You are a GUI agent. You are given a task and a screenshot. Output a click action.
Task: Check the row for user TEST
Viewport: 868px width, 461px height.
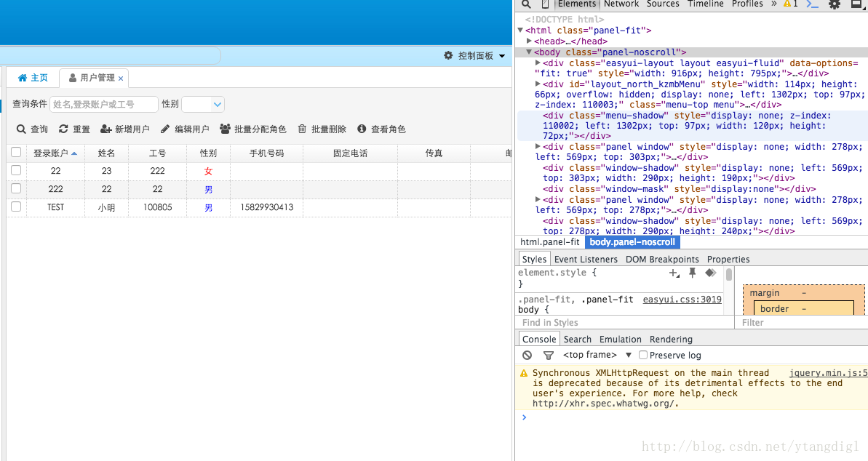[16, 207]
